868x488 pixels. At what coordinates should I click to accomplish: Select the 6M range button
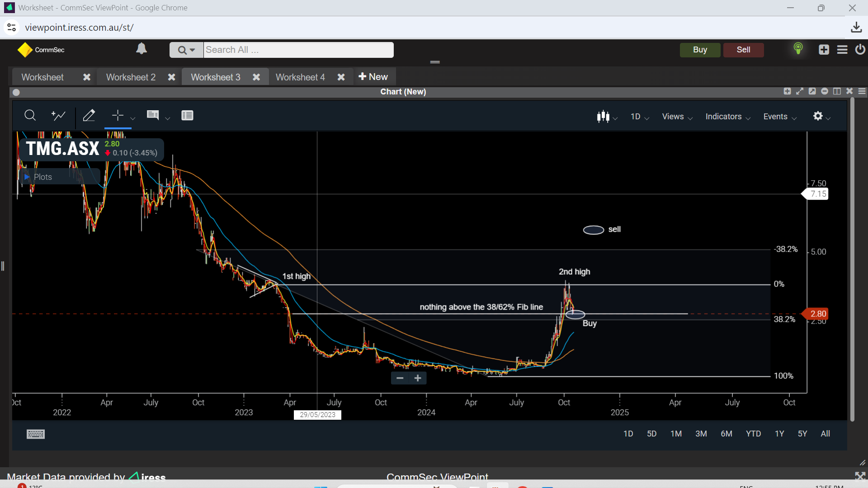tap(726, 434)
